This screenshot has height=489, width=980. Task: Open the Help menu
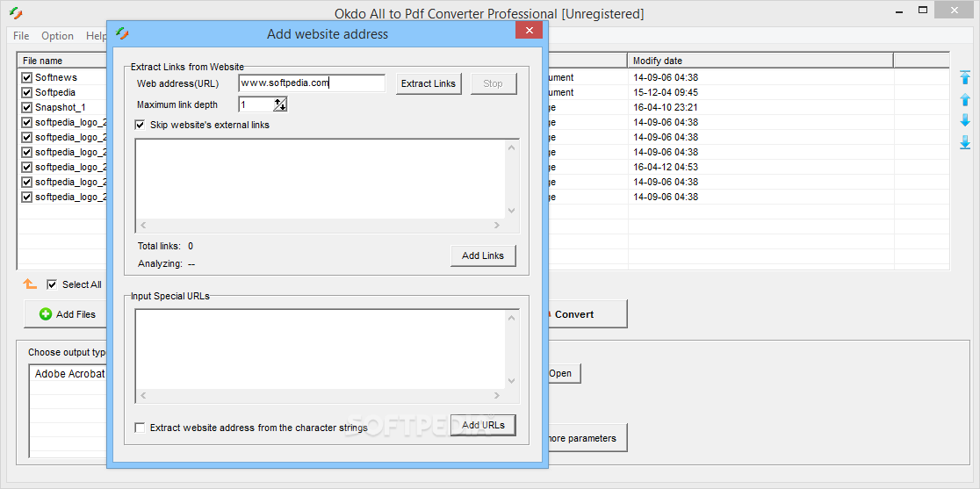(97, 36)
